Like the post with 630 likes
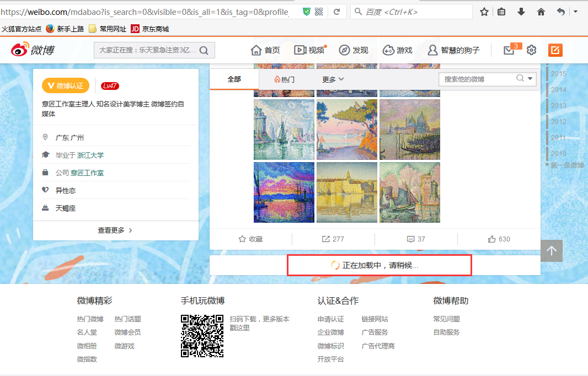Screen dimensions: 588x376 coord(499,239)
